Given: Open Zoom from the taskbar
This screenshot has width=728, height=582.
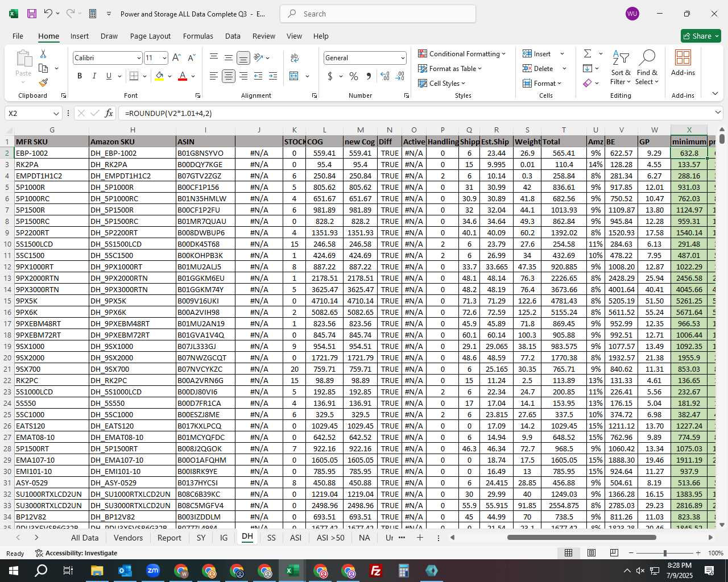Looking at the screenshot, I should click(x=153, y=571).
